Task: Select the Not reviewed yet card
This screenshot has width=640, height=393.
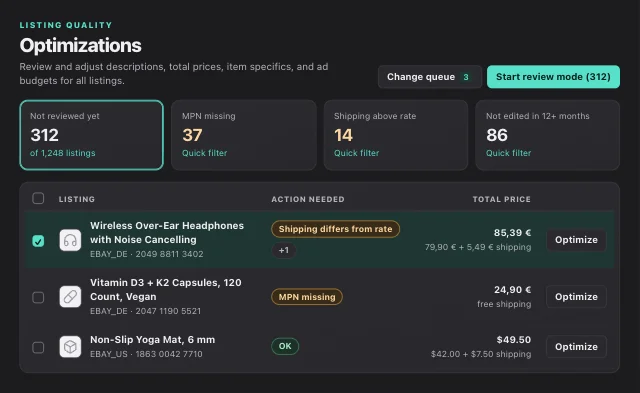Action: tap(91, 135)
